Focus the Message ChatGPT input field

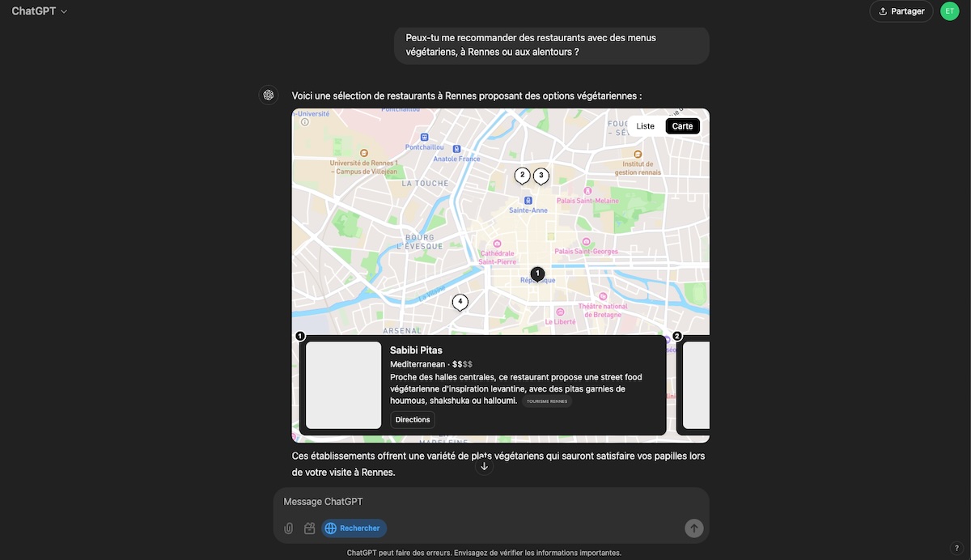[x=491, y=502]
